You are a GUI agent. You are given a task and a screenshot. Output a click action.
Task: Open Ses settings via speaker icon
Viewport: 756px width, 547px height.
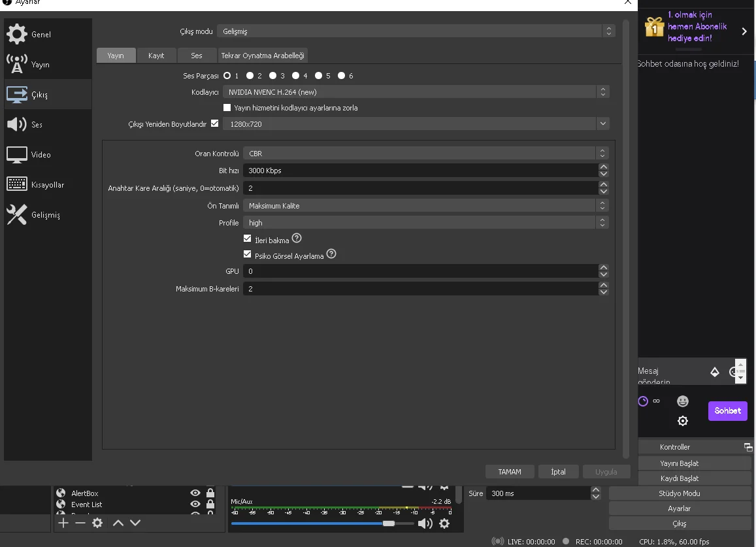pos(17,124)
